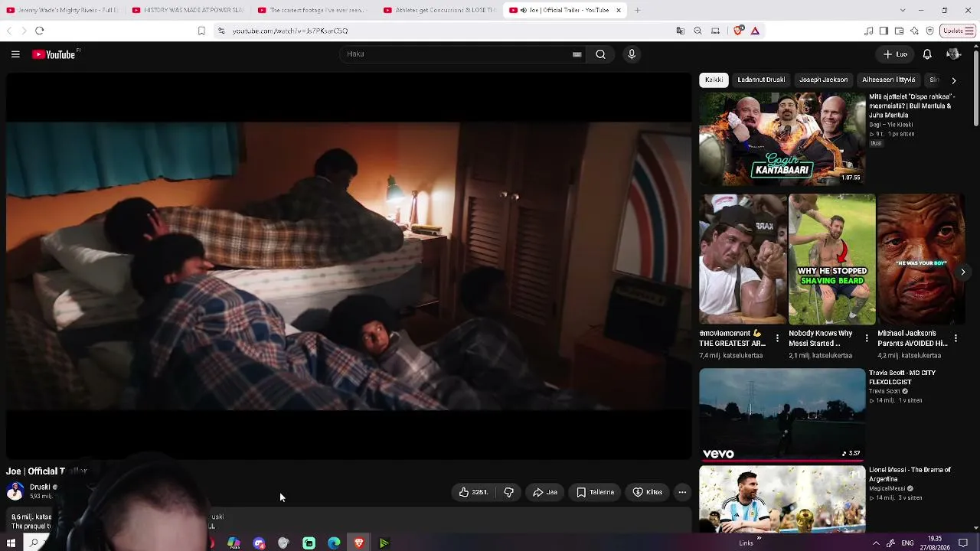Screen dimensions: 980x551
Task: Open the account avatar menu
Action: [953, 54]
